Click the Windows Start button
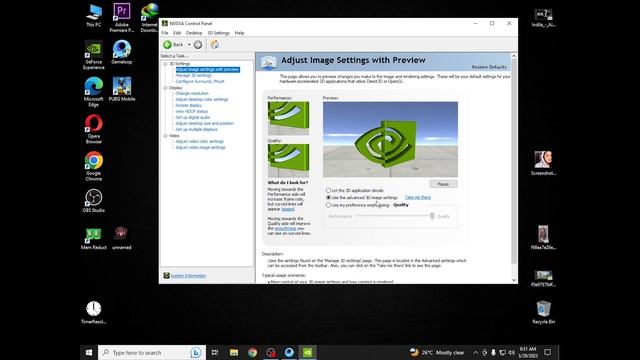The height and width of the screenshot is (360, 640). (89, 352)
